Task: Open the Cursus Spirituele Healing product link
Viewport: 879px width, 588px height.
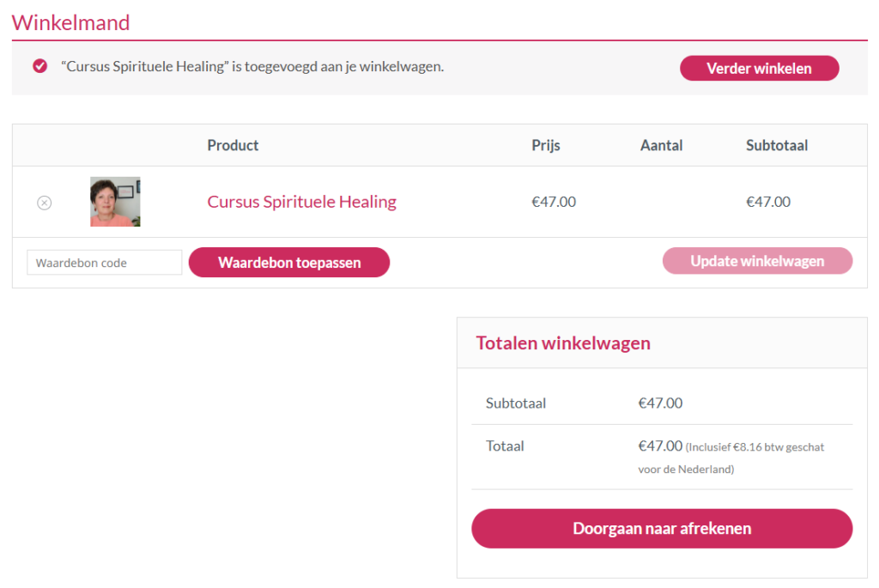Action: click(301, 201)
